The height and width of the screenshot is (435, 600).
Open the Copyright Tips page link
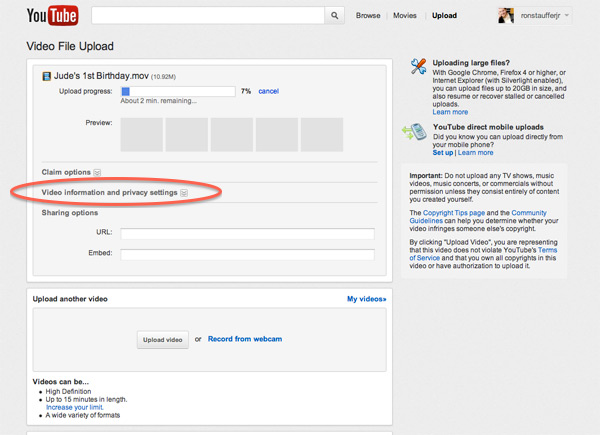coord(454,213)
